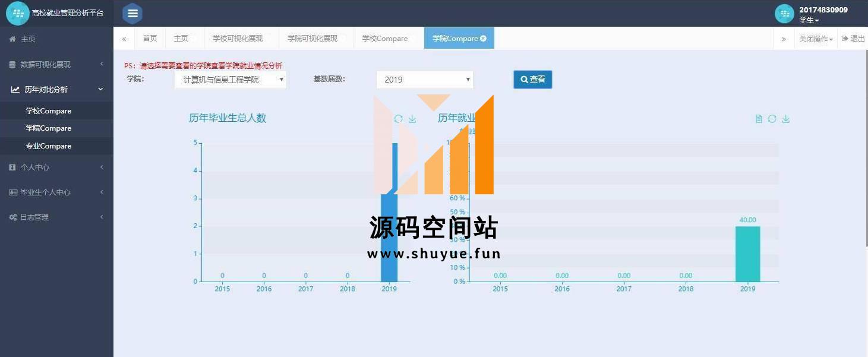Click the hamburger menu toggle button
The image size is (868, 357).
click(132, 13)
